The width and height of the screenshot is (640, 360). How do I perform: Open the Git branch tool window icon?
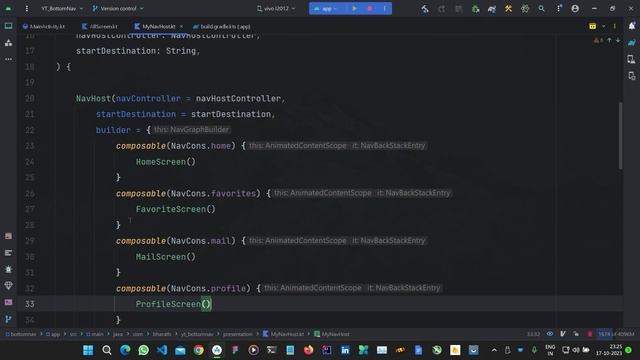click(x=8, y=319)
